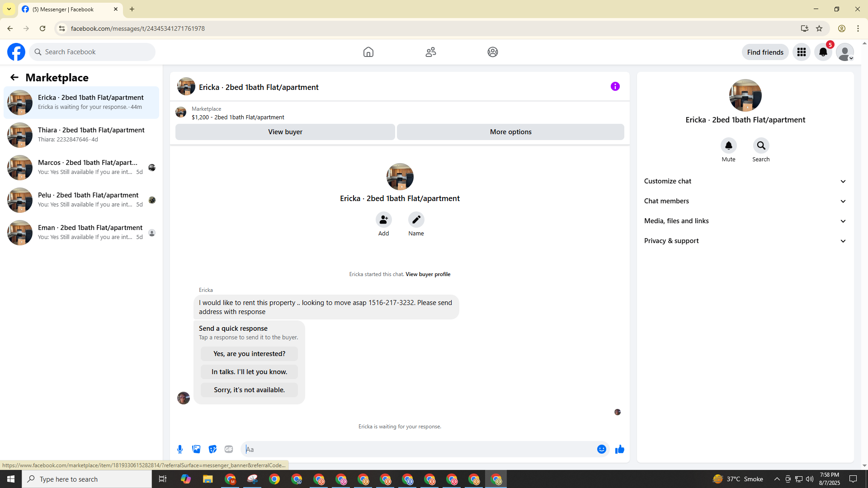Click the View buyer button
This screenshot has width=868, height=488.
285,132
